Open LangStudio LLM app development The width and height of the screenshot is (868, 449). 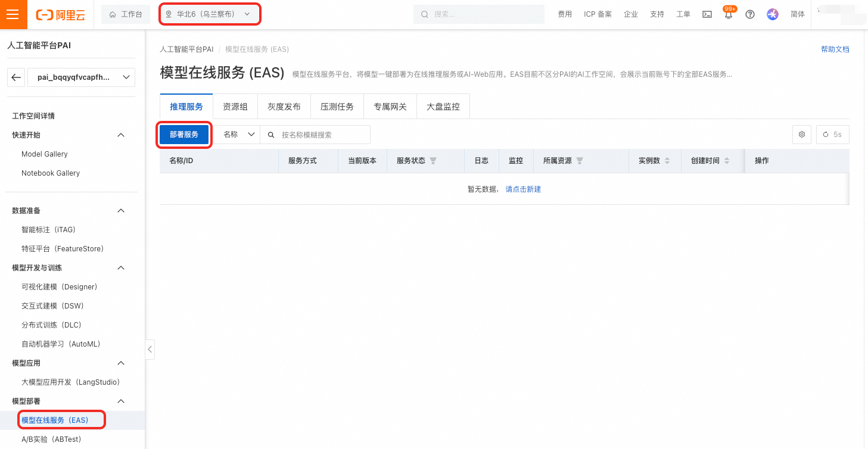click(71, 382)
